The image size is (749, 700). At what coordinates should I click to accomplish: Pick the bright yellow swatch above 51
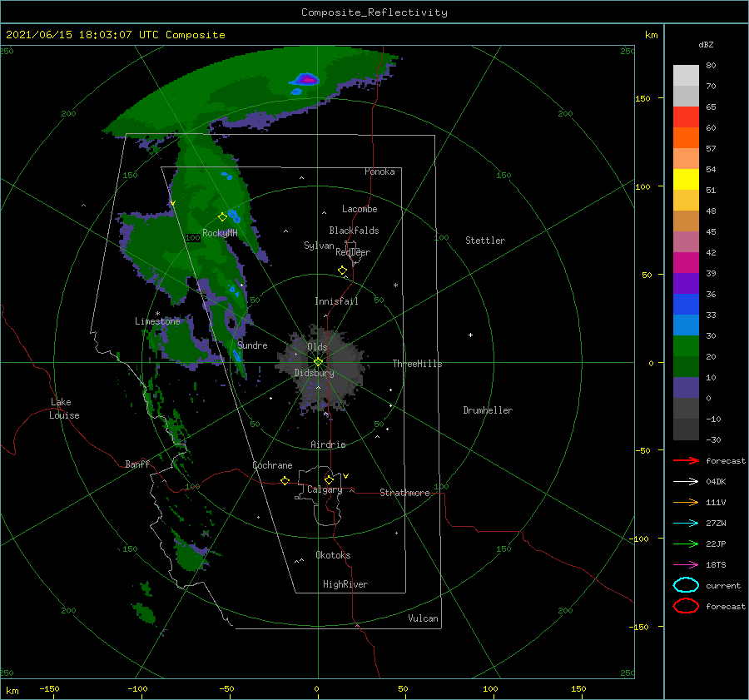pos(686,179)
